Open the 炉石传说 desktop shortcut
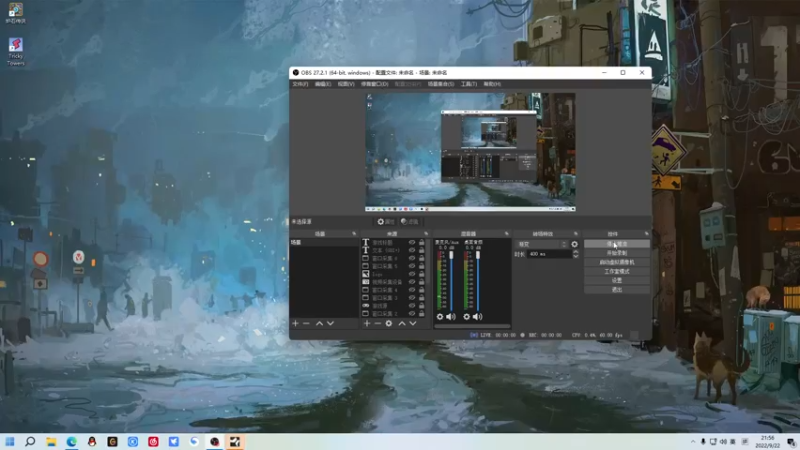This screenshot has height=450, width=800. coord(16,13)
